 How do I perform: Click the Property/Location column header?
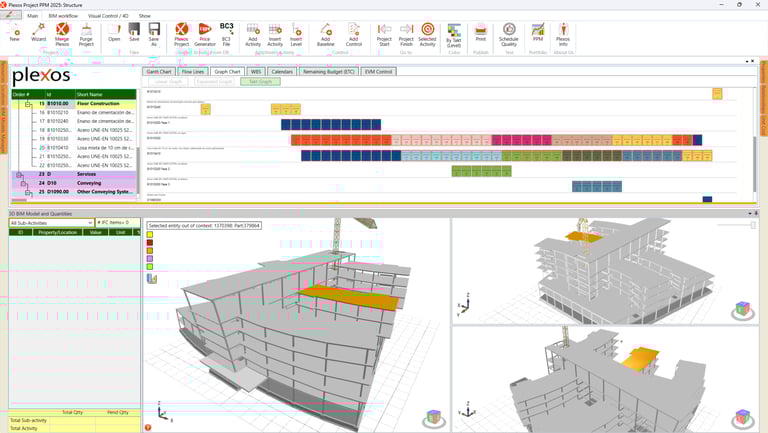pos(58,232)
